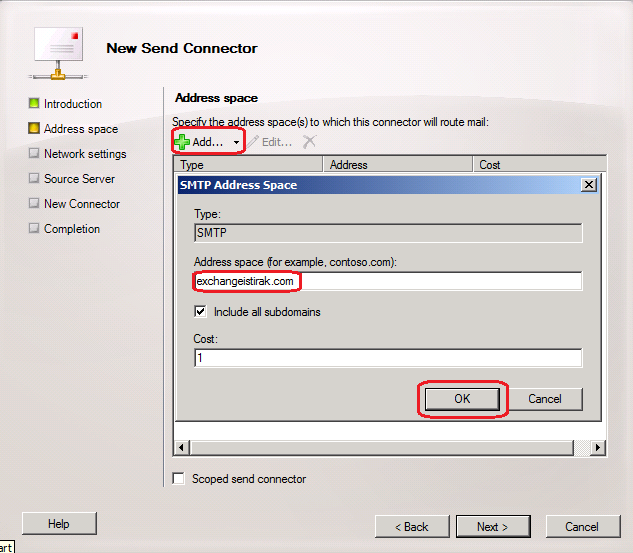This screenshot has height=553, width=633.
Task: Select Network settings wizard step
Action: [x=85, y=154]
